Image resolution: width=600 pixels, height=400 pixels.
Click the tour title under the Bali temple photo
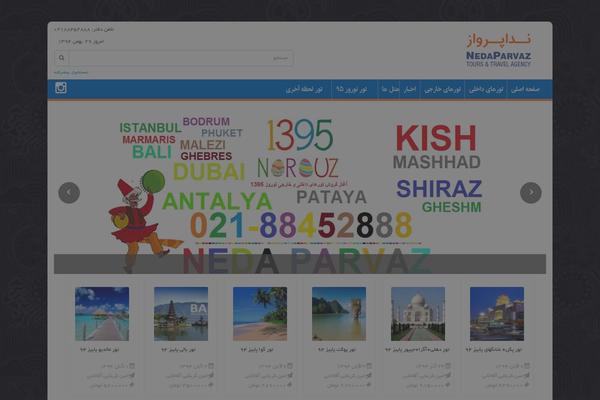178,349
